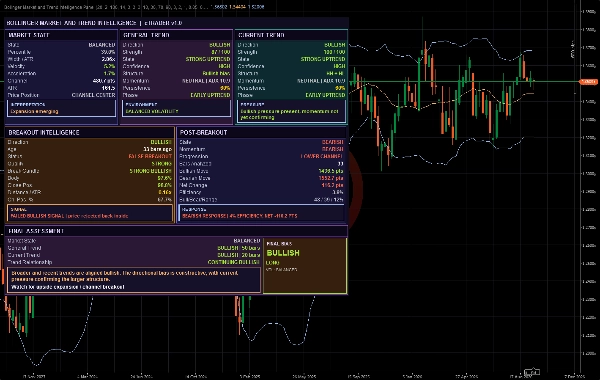The width and height of the screenshot is (600, 380).
Task: Click Current Trend EARLY UPTREND phase value
Action: tap(325, 95)
